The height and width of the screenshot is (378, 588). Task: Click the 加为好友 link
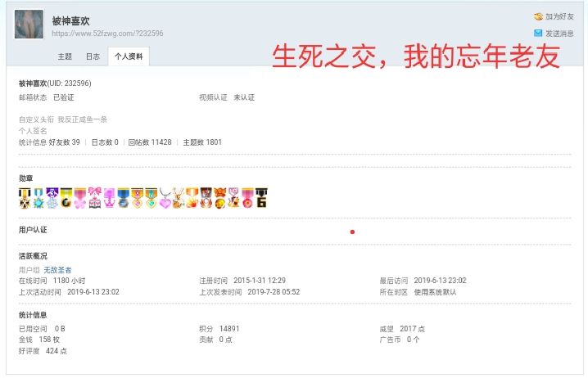point(559,16)
